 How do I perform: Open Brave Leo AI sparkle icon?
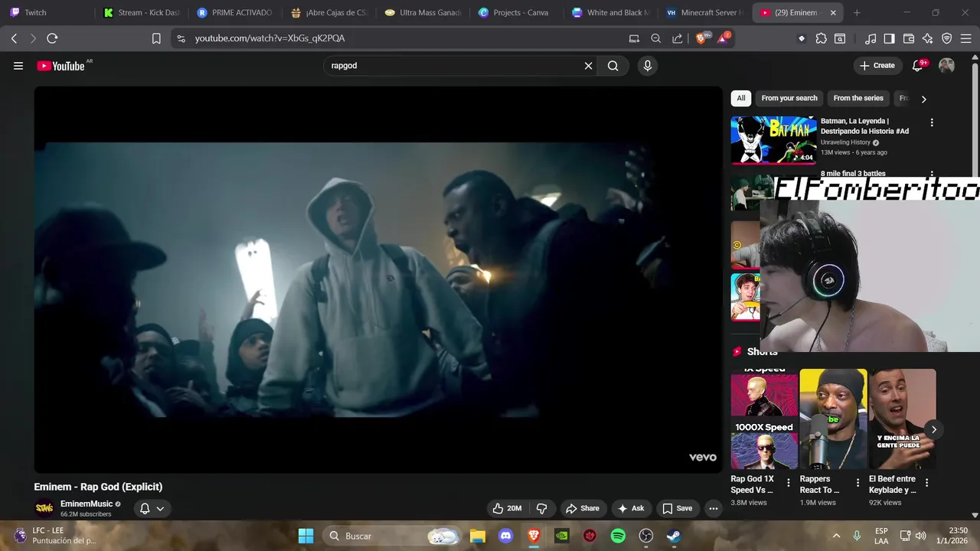pos(928,38)
